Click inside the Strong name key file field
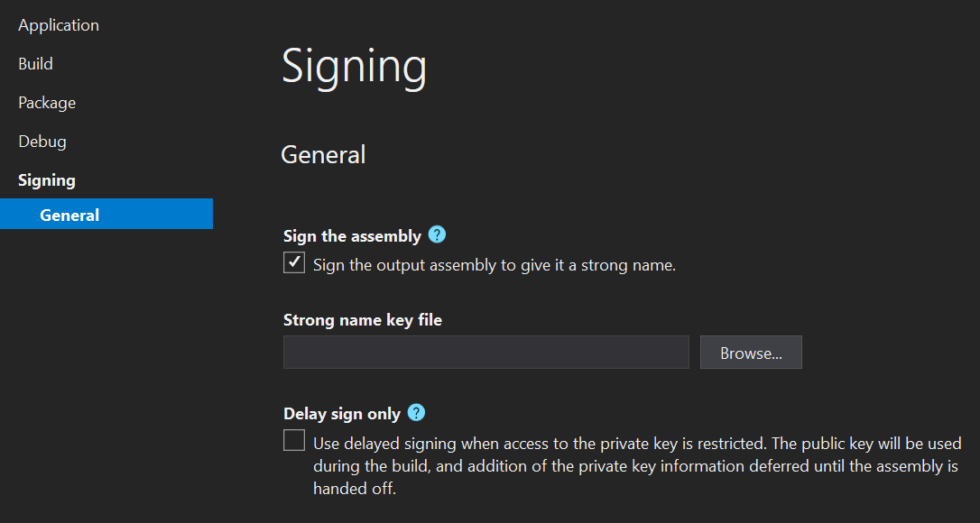The width and height of the screenshot is (980, 523). pos(485,352)
